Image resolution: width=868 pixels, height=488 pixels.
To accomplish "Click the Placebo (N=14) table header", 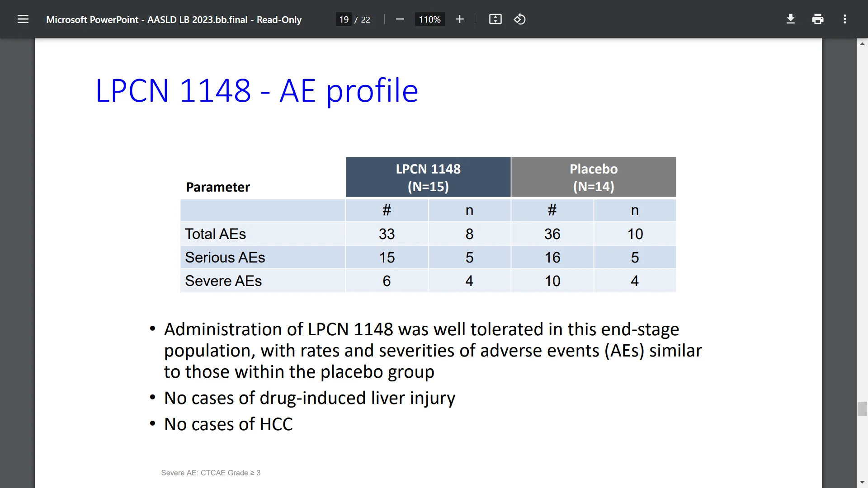I will tap(593, 177).
